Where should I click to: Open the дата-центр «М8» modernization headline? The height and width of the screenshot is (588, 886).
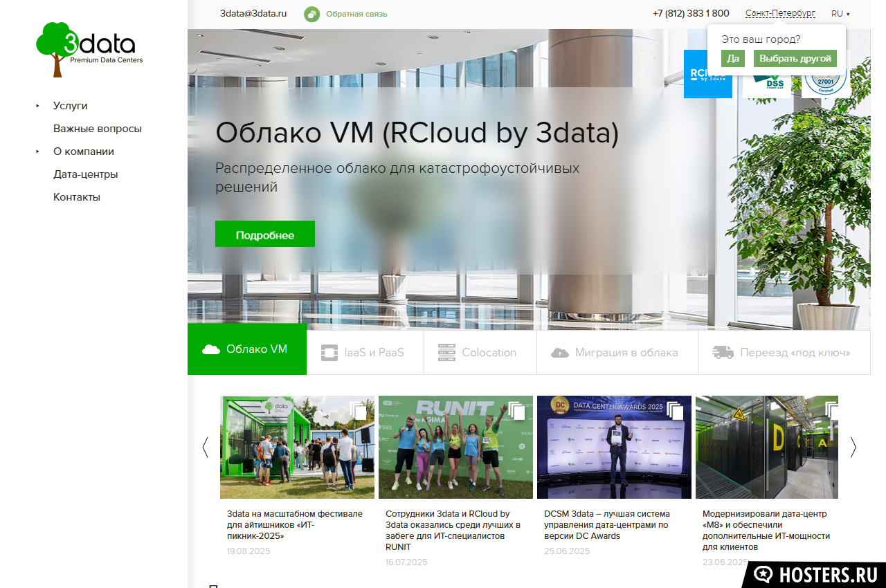click(766, 531)
